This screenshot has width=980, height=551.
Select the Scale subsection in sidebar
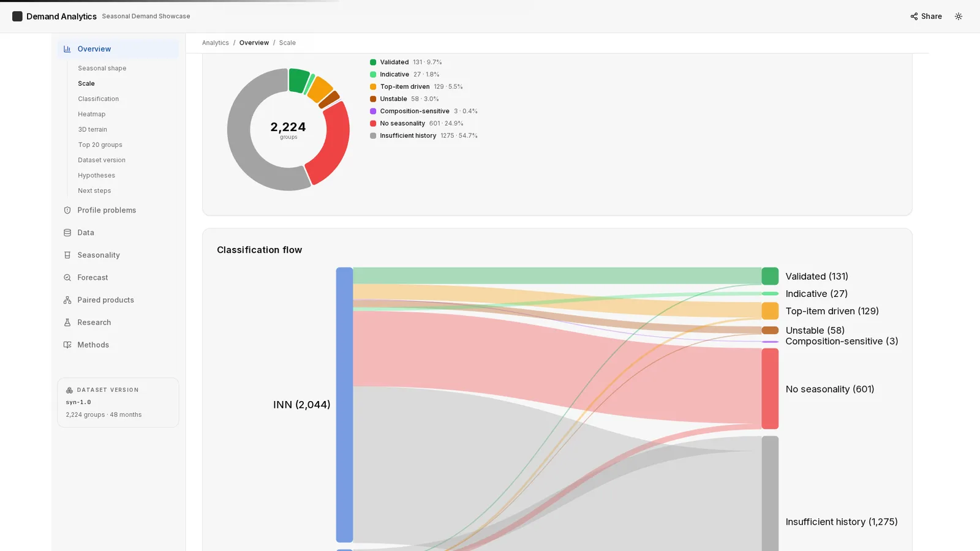tap(86, 83)
